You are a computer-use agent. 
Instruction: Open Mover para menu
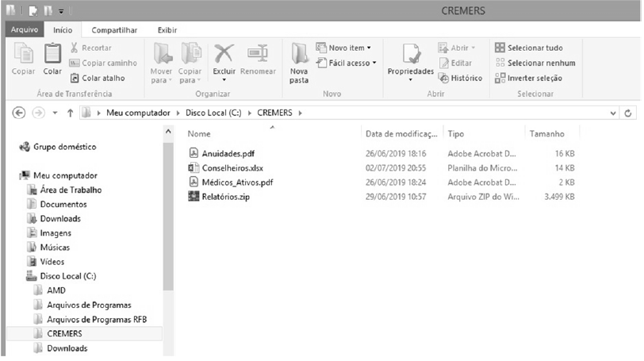pos(162,63)
